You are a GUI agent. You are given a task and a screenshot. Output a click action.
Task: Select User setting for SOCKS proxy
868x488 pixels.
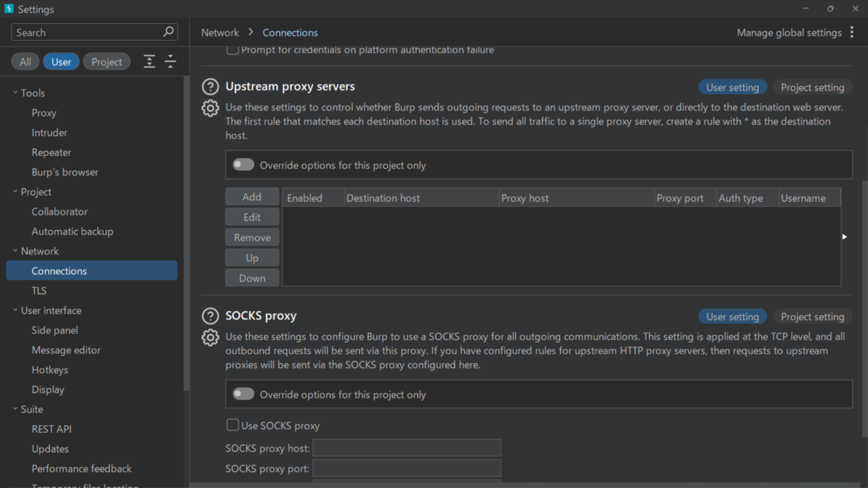733,317
